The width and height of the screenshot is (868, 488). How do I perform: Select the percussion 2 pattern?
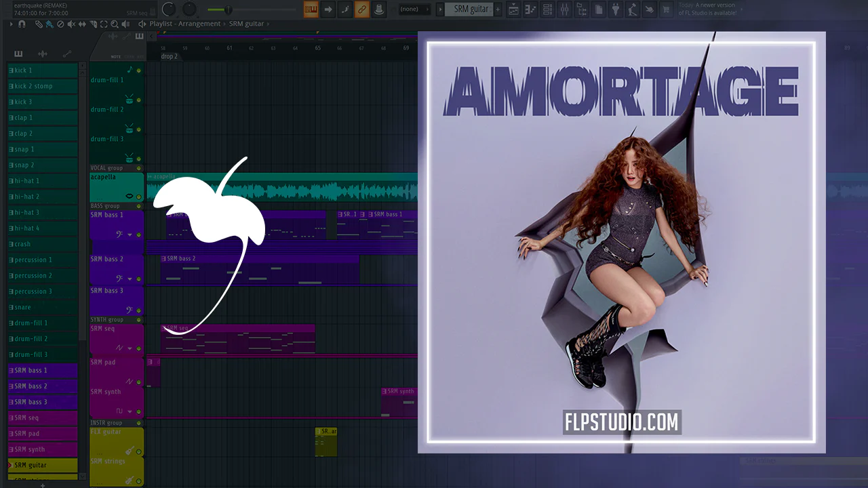[x=42, y=276]
